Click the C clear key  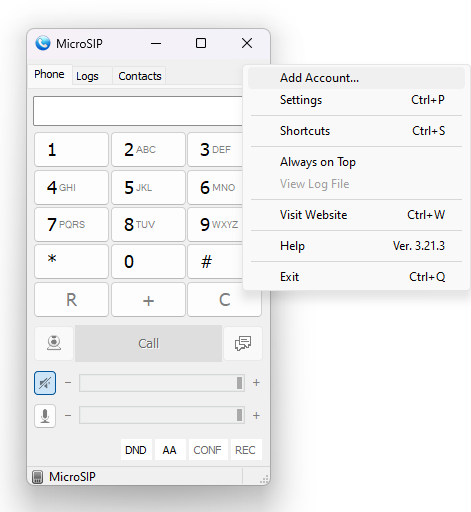[225, 300]
